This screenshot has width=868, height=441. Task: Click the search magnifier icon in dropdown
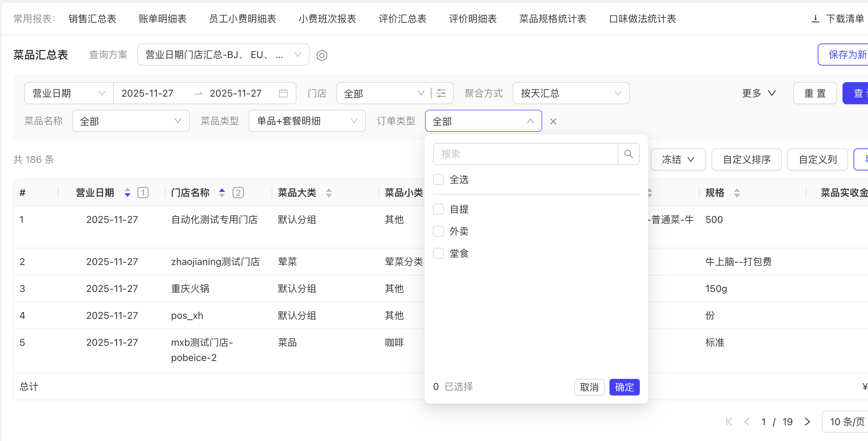click(x=628, y=154)
